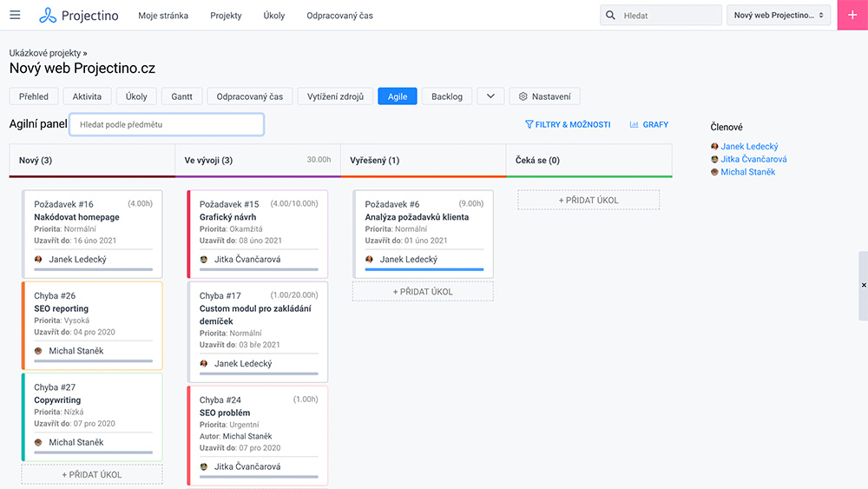The height and width of the screenshot is (489, 868).
Task: Open task Analýza požadavků klienta
Action: (x=417, y=217)
